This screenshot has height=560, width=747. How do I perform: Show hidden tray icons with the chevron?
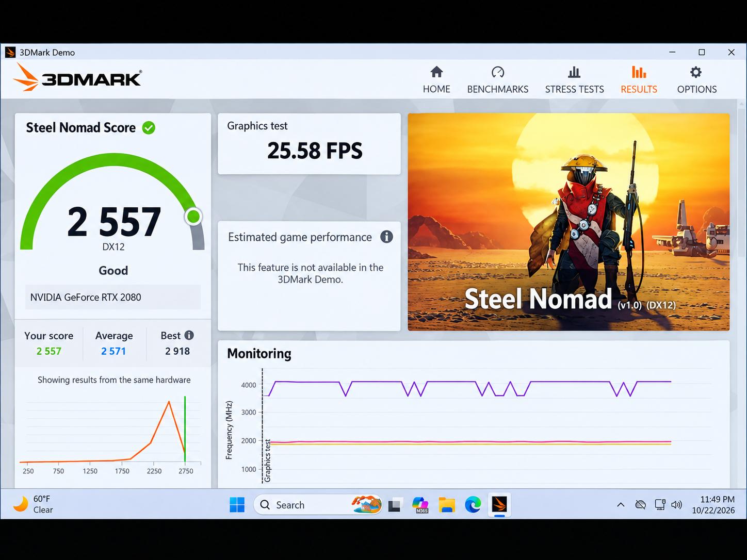tap(621, 505)
